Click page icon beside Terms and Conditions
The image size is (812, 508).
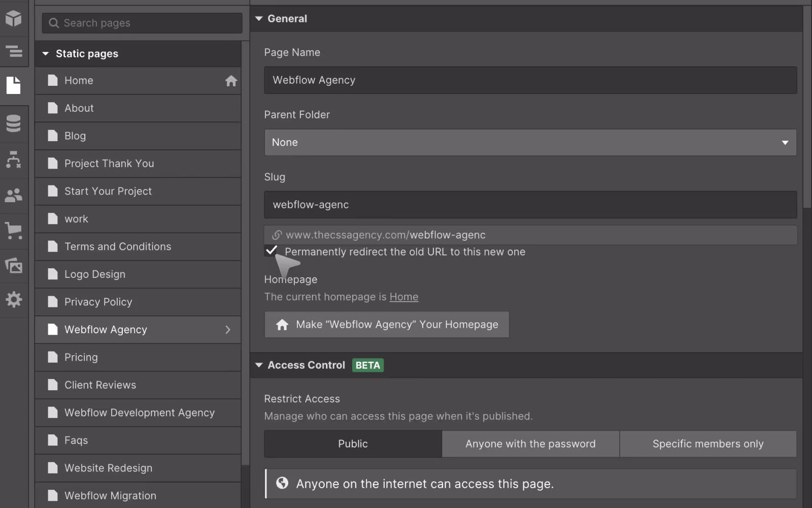click(53, 246)
